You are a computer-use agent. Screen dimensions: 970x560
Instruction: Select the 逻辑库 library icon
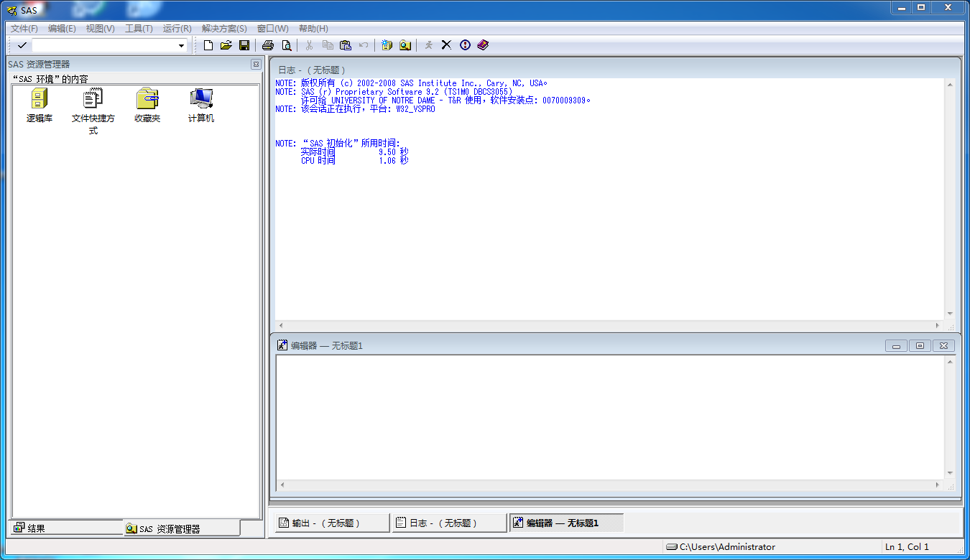coord(40,106)
